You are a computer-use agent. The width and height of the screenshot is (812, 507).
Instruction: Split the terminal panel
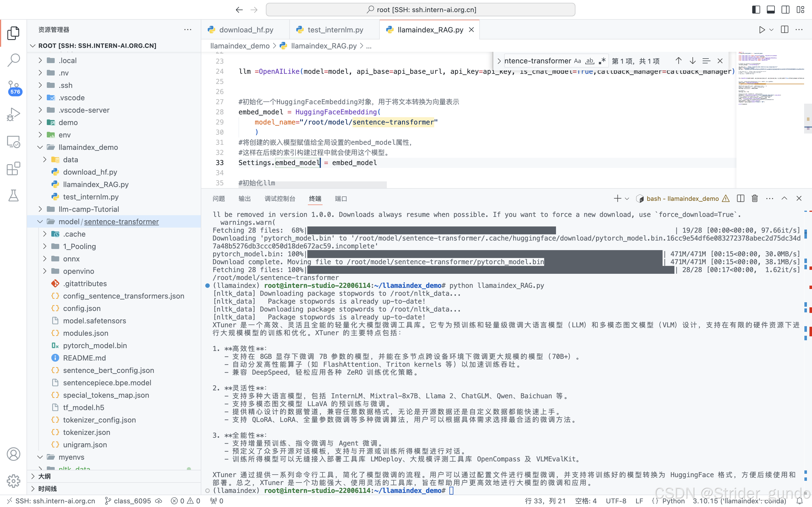pyautogui.click(x=741, y=199)
